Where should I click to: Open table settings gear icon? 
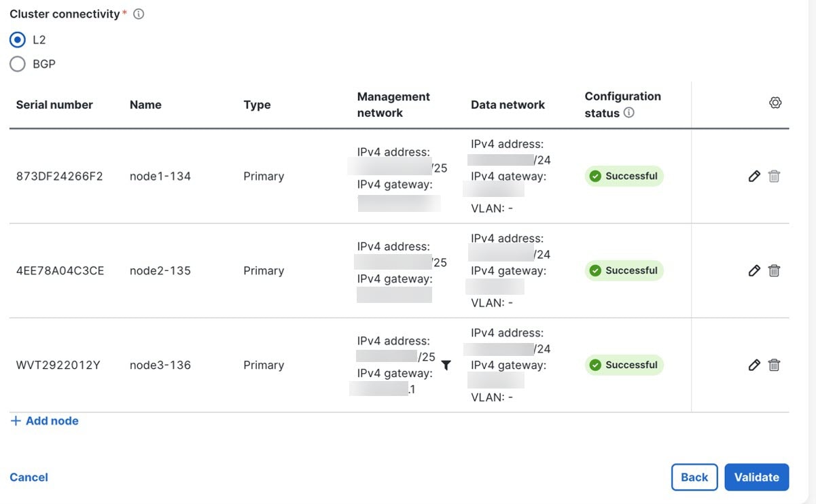coord(775,103)
